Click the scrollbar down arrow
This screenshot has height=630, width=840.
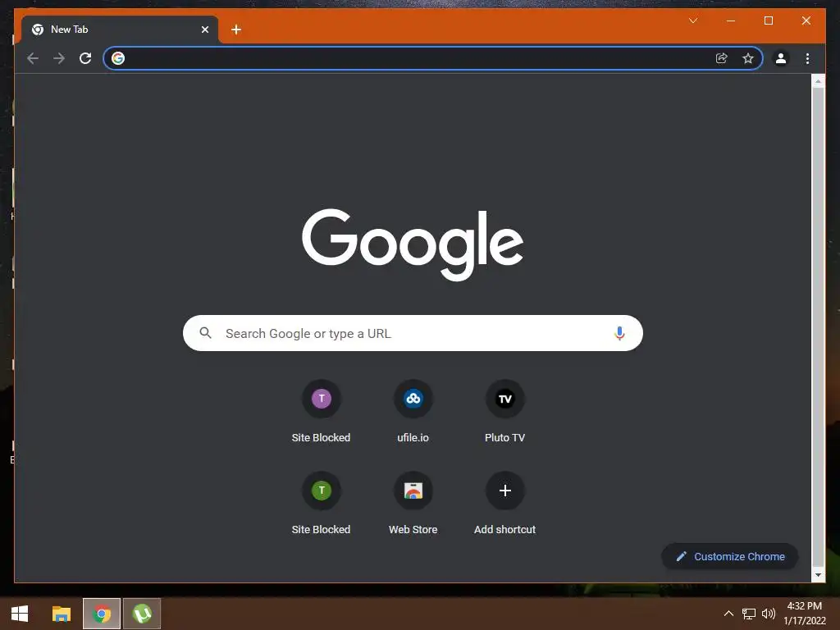(818, 575)
